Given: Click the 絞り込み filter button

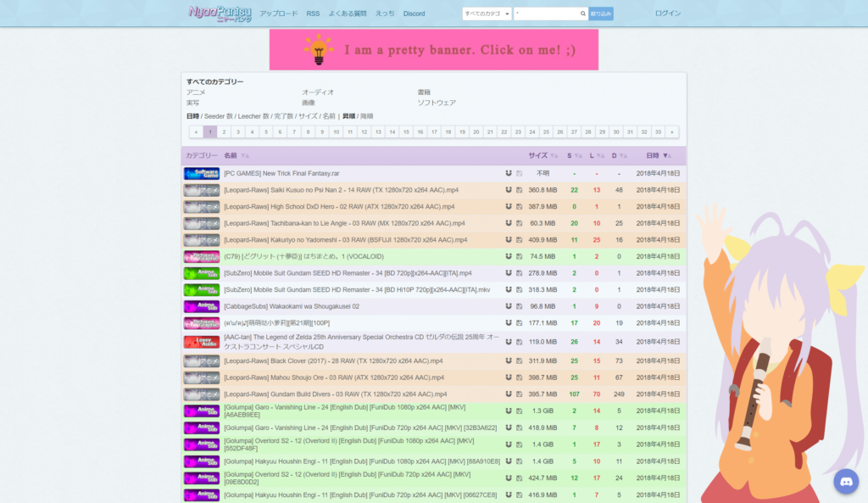Looking at the screenshot, I should click(601, 14).
